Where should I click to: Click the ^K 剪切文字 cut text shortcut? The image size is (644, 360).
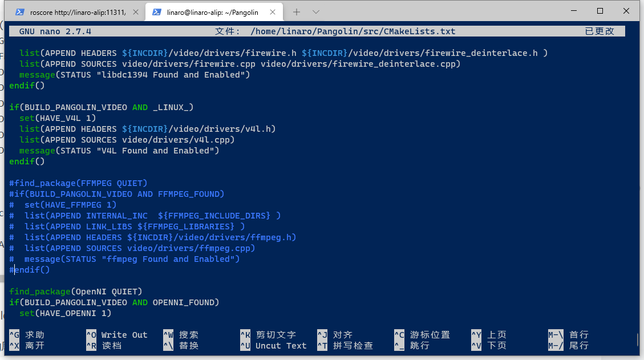tap(268, 334)
